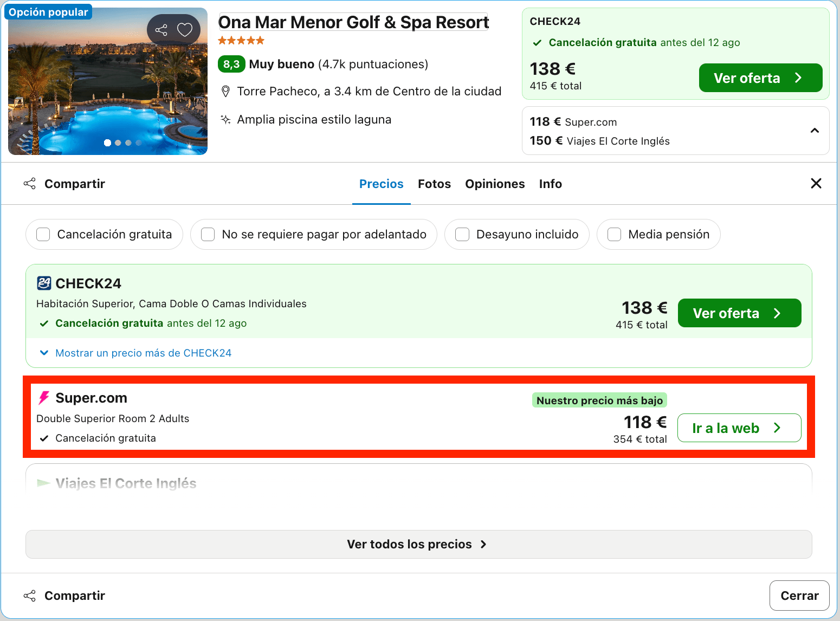Click the CHECK24 logo icon in price list
The width and height of the screenshot is (840, 621).
(x=44, y=283)
